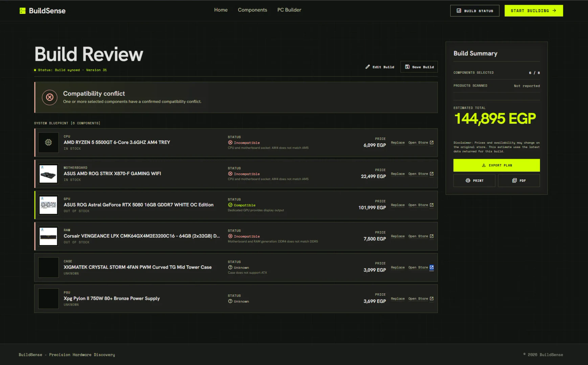The width and height of the screenshot is (588, 365).
Task: Click the Compatibility conflict heading
Action: (94, 94)
